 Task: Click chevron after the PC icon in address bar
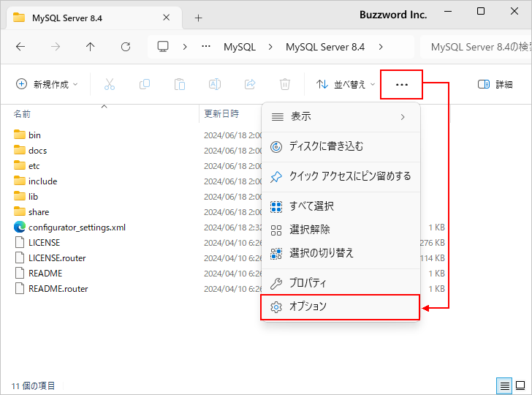point(185,47)
